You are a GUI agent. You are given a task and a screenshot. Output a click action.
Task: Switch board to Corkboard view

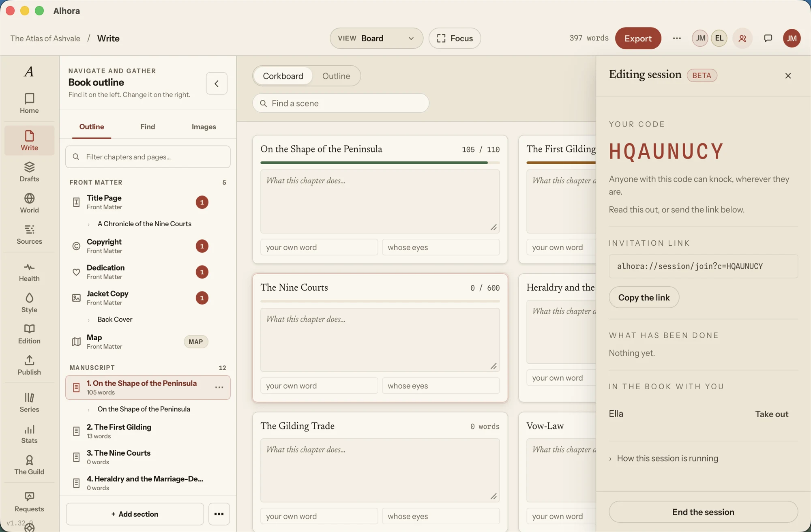pyautogui.click(x=283, y=76)
